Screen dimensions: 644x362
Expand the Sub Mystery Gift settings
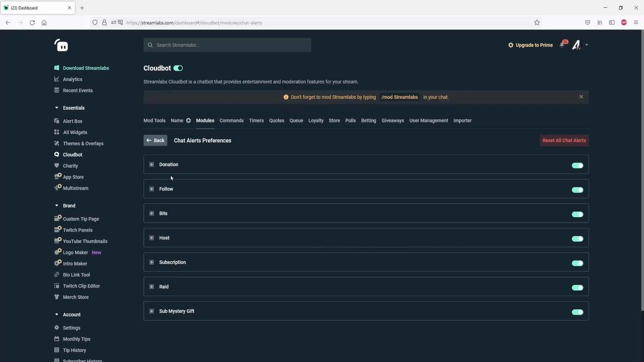coord(152,311)
